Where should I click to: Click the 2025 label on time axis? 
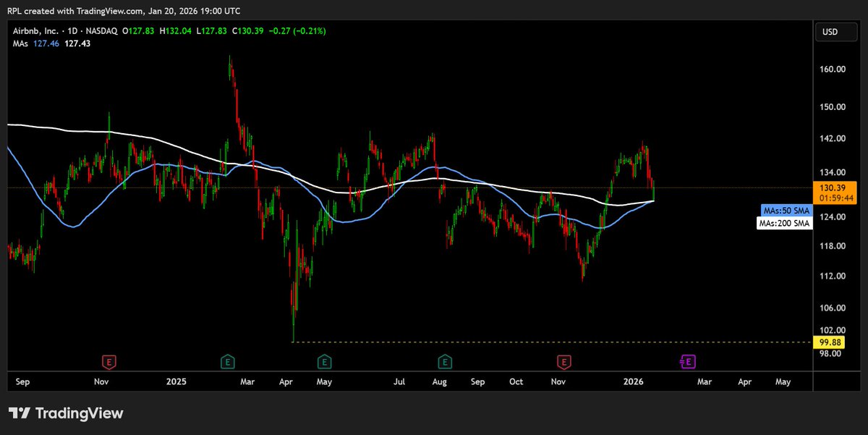[177, 381]
